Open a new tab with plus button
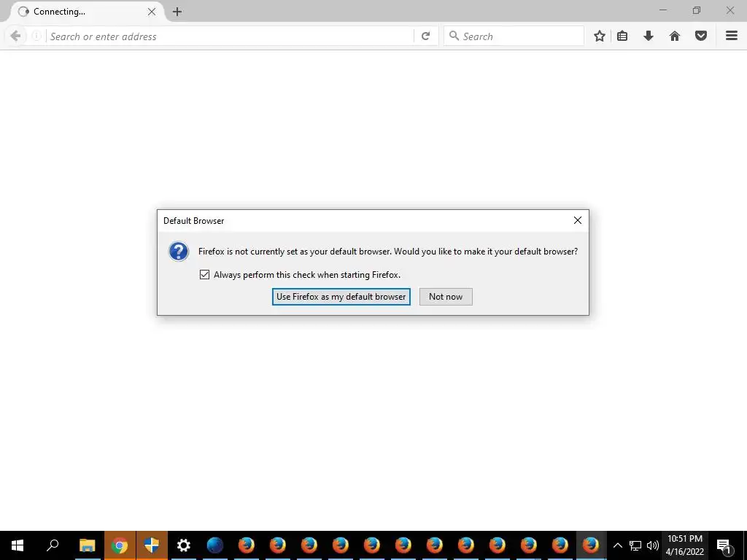The width and height of the screenshot is (747, 560). (177, 12)
